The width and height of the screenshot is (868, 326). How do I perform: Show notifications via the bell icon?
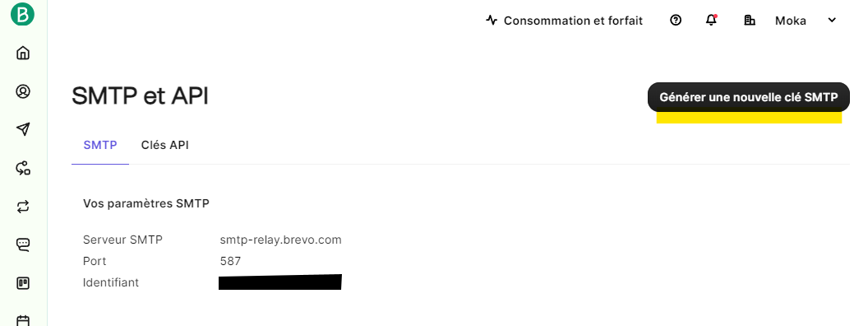pyautogui.click(x=711, y=21)
